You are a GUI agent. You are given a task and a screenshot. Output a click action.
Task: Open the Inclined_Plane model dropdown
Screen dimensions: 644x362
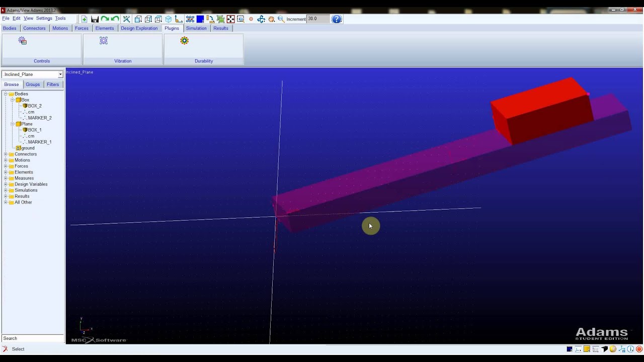point(60,74)
